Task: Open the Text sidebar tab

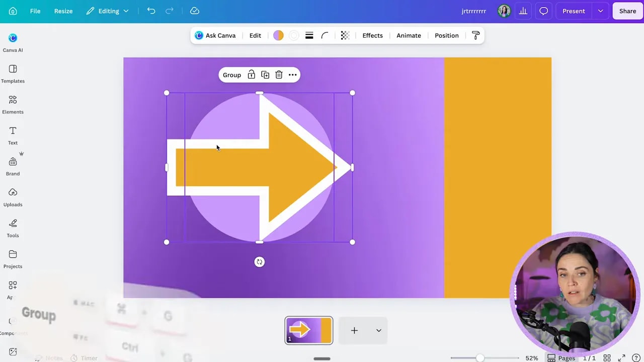Action: coord(13,136)
